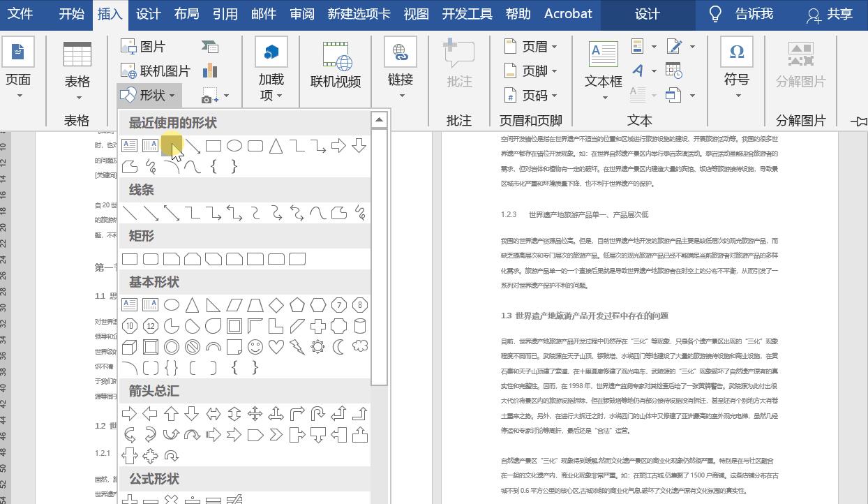Select the cube shape in basic shapes
868x504 pixels.
(129, 346)
